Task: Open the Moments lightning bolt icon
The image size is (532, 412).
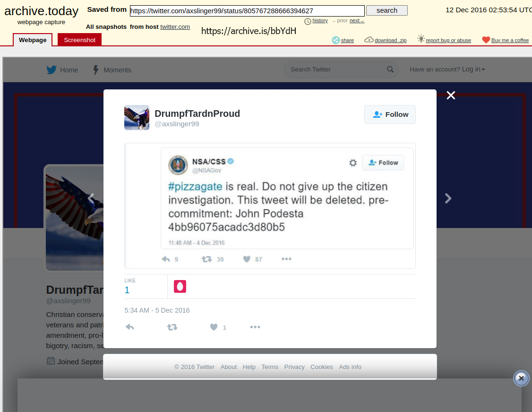Action: coord(96,70)
